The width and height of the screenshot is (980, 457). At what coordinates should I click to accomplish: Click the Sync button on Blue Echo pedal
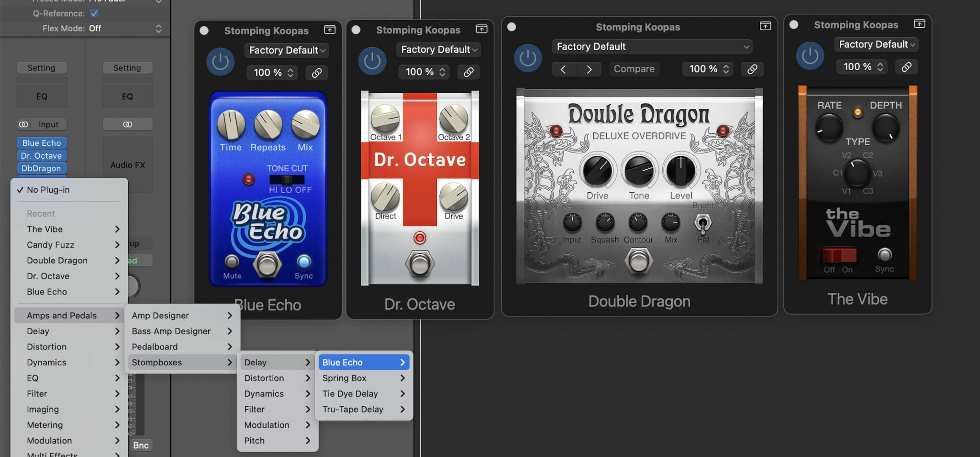tap(304, 261)
